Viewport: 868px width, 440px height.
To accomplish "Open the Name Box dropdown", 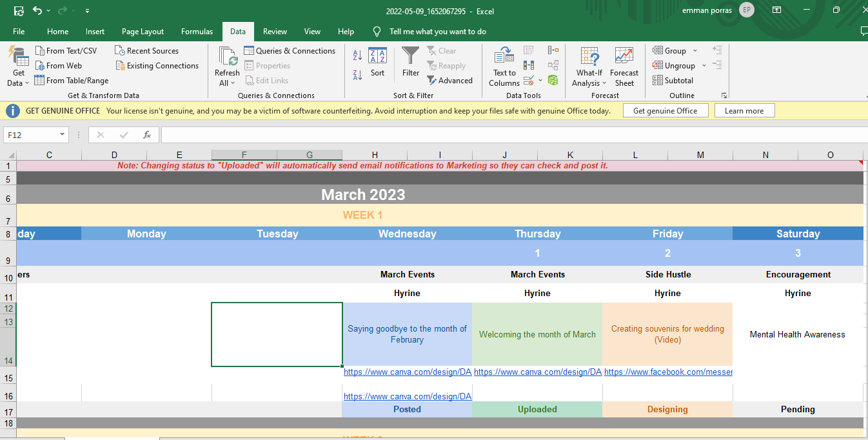I will (62, 135).
